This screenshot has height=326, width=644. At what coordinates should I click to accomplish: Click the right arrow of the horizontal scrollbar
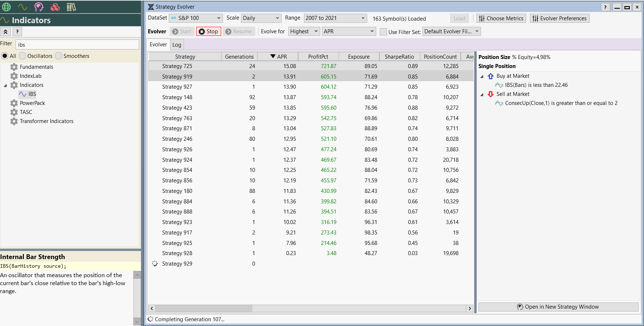(x=470, y=309)
